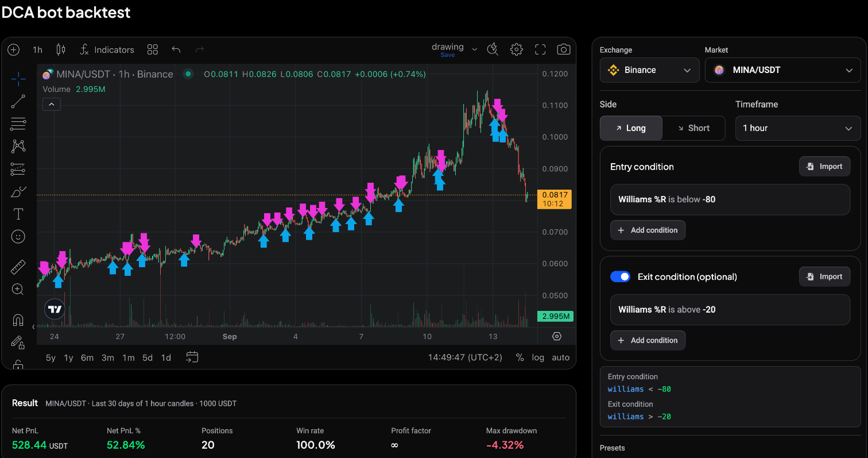
Task: Select the Long side option
Action: pyautogui.click(x=631, y=128)
